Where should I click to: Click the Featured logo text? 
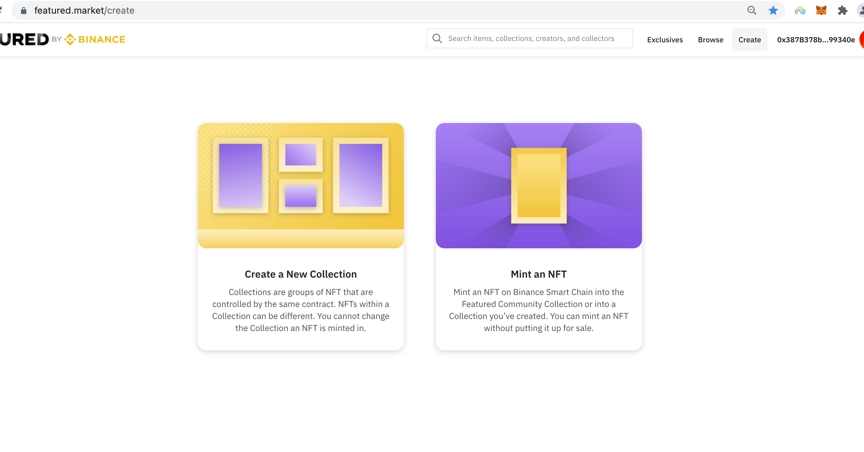tap(23, 39)
